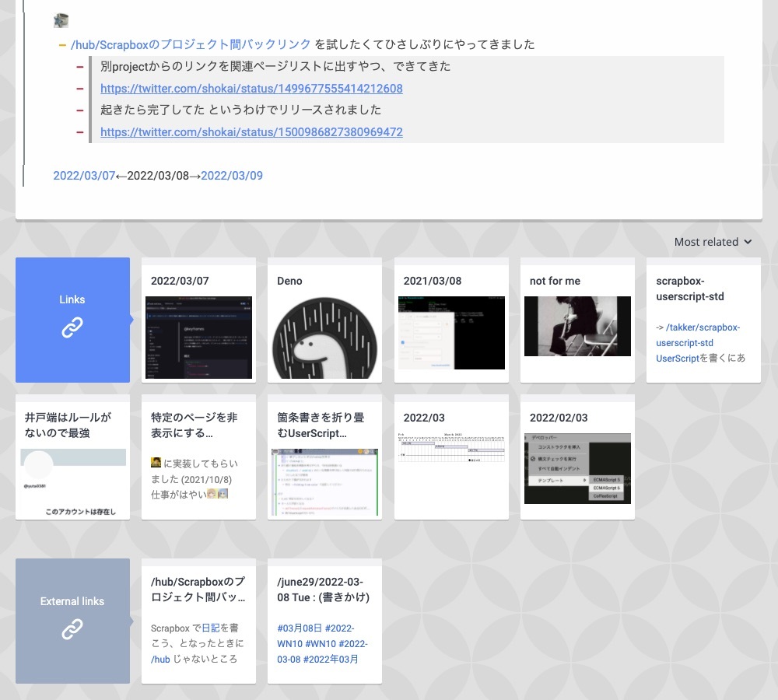The height and width of the screenshot is (700, 778).
Task: Collapse the yellow bullet starting the /hub line
Action: coord(64,45)
